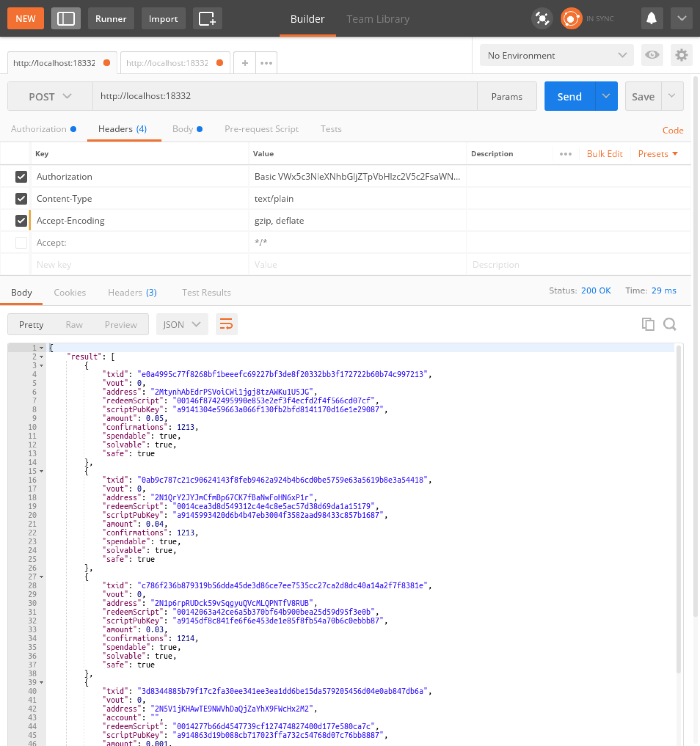Open the Runner button
700x746 pixels.
[111, 18]
